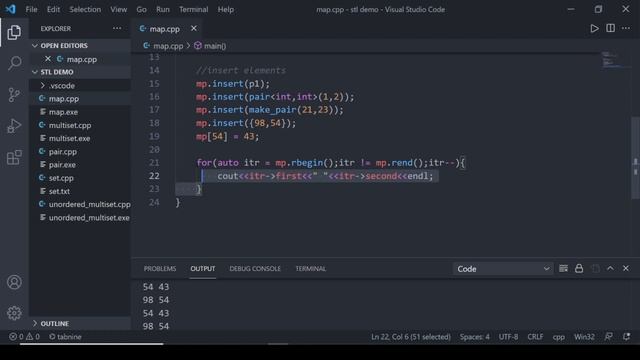Change line ending via CRLF indicator

535,337
